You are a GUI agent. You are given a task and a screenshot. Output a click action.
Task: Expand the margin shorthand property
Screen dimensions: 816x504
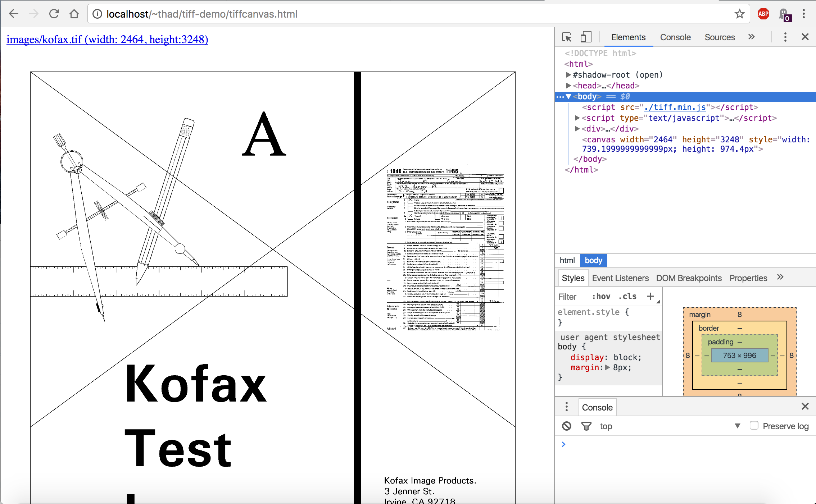point(608,367)
